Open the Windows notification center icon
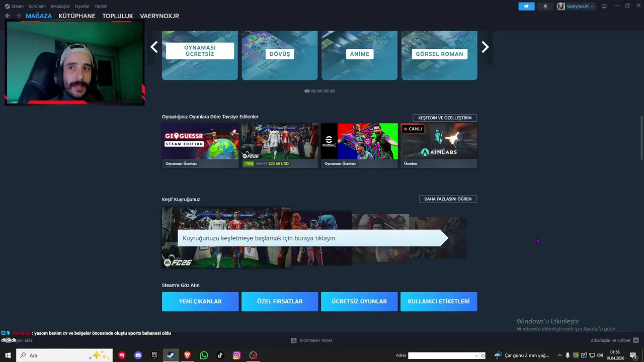This screenshot has height=362, width=644. (x=633, y=355)
